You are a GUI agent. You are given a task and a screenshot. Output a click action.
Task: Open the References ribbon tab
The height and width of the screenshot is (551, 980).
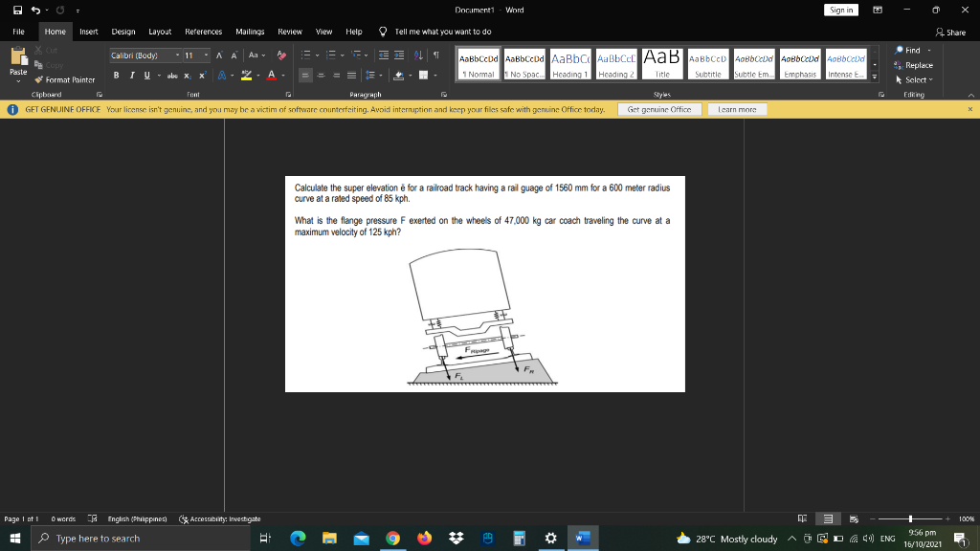[x=204, y=31]
